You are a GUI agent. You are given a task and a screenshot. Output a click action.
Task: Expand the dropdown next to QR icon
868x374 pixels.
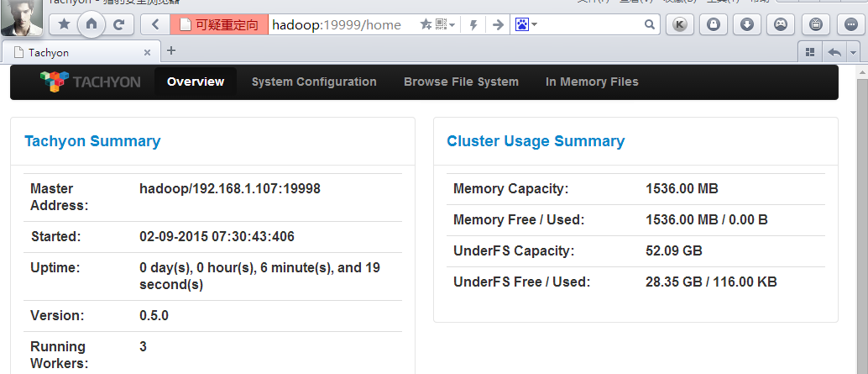(x=452, y=25)
